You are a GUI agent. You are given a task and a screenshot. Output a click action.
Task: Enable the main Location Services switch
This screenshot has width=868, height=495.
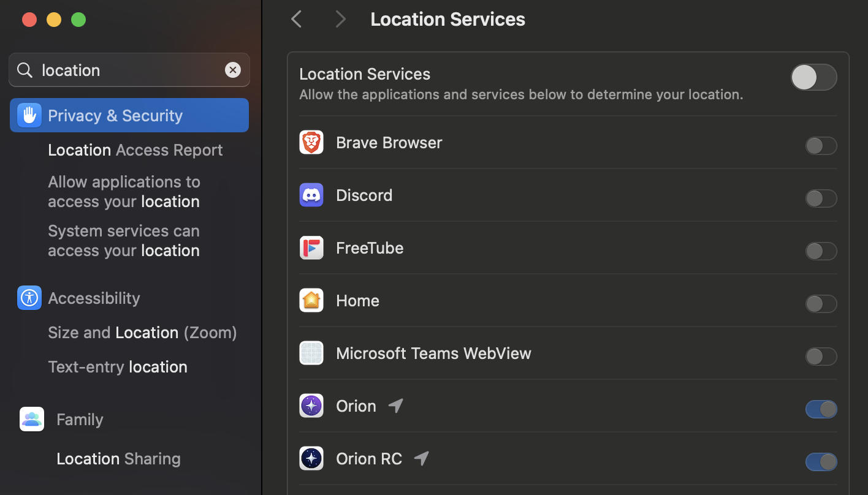[x=813, y=78]
